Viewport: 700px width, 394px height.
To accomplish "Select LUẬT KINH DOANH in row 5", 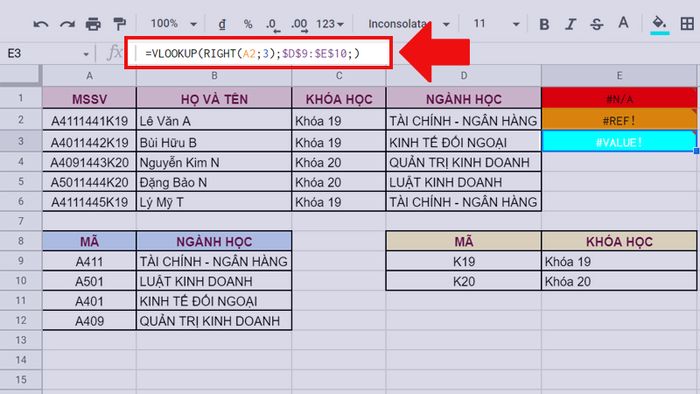I will pyautogui.click(x=464, y=182).
